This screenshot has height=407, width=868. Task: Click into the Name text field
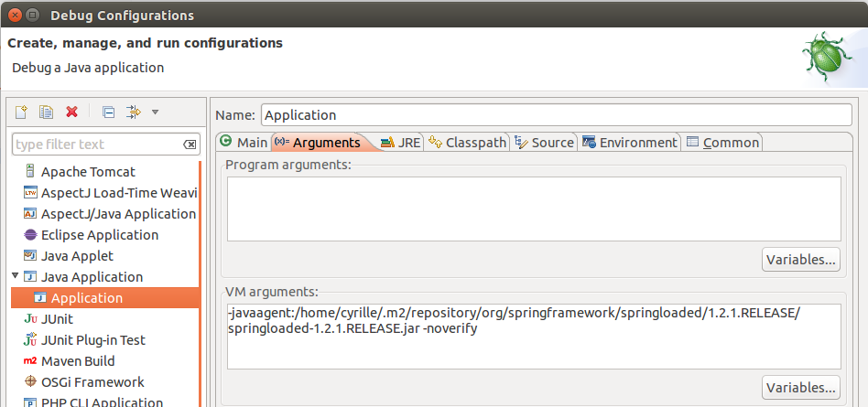click(556, 115)
